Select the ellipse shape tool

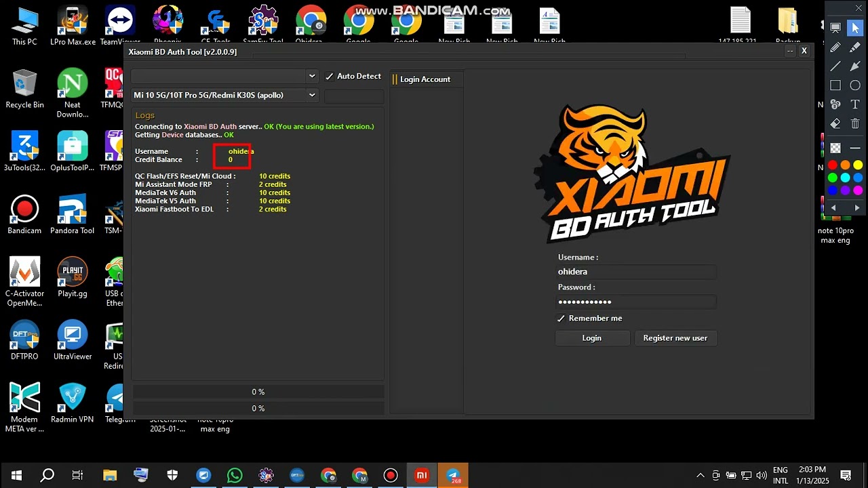pyautogui.click(x=855, y=85)
